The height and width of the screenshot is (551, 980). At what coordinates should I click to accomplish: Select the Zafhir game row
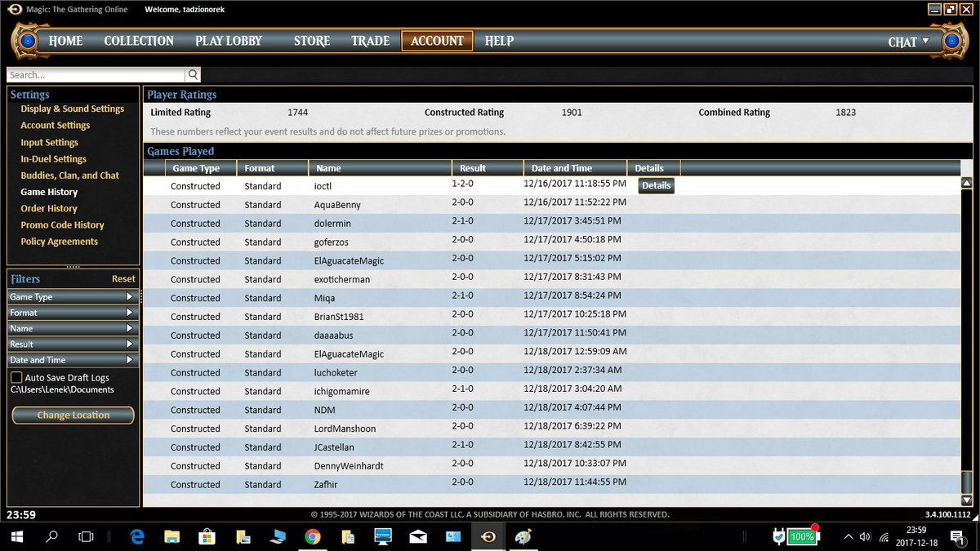tap(552, 485)
